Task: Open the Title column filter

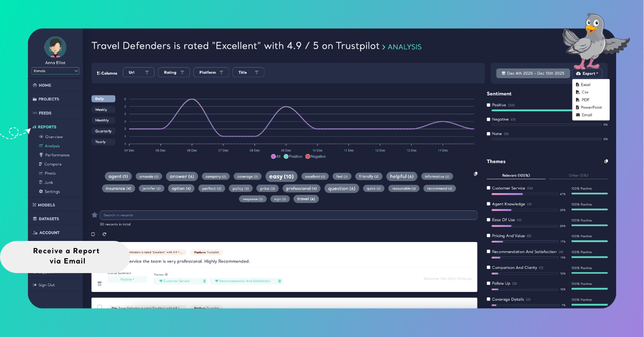Action: [x=248, y=72]
